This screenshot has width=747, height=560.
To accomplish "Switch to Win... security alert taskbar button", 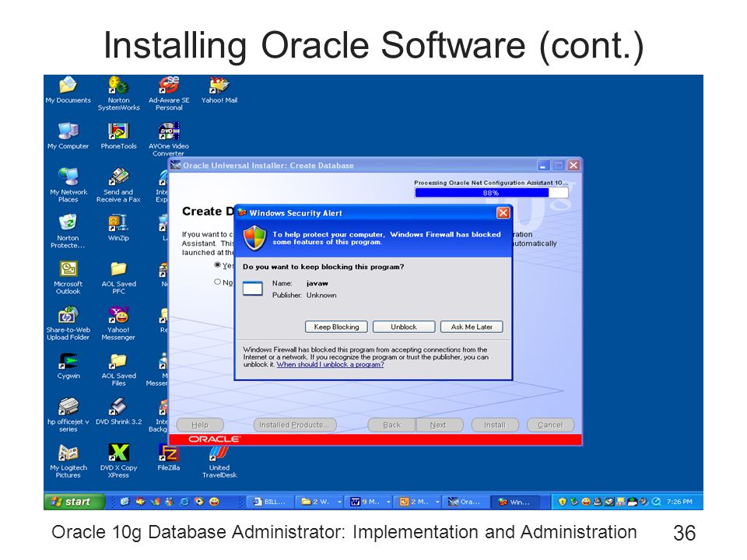I will pyautogui.click(x=516, y=502).
